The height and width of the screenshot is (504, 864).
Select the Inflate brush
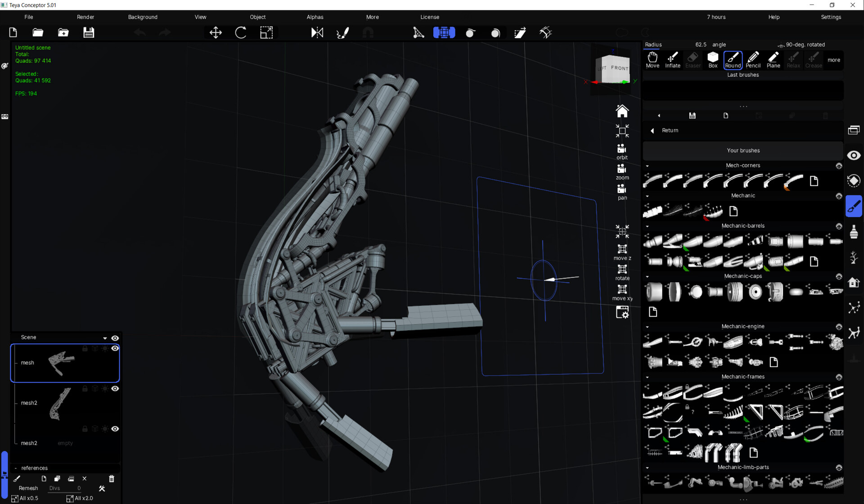[672, 59]
